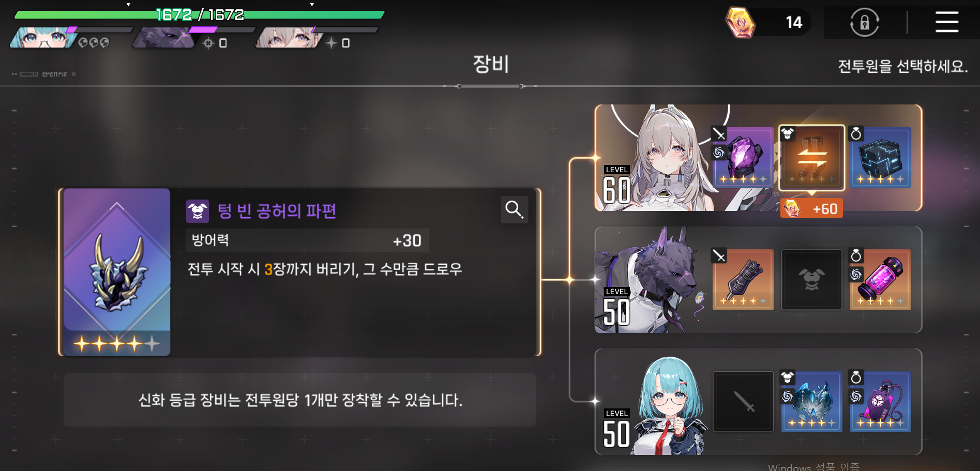980x471 pixels.
Task: Click the gold coin currency icon
Action: click(x=741, y=23)
